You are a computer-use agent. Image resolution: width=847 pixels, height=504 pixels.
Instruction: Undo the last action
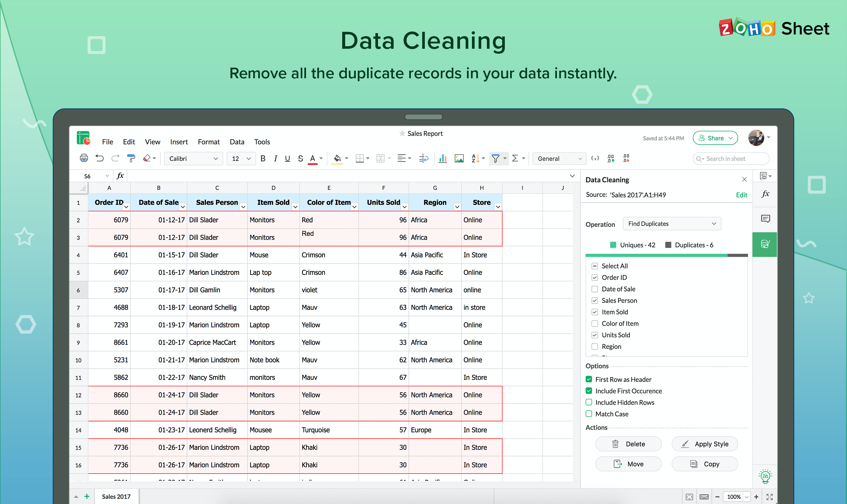click(x=99, y=158)
